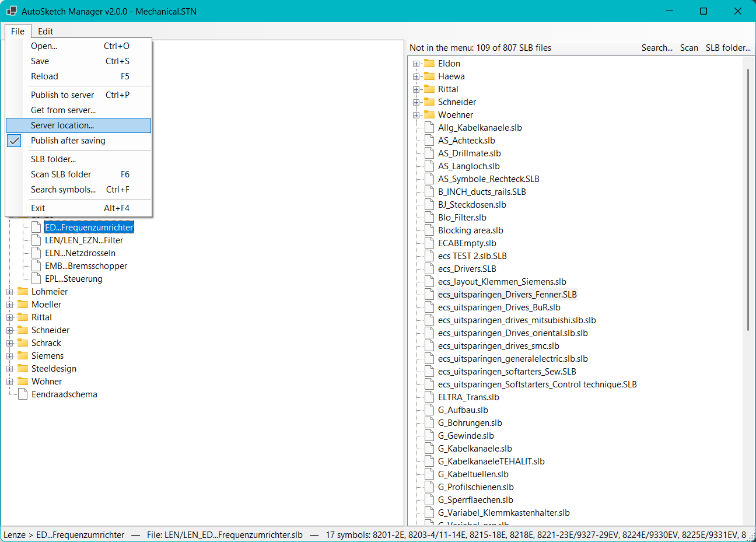Select Get from server... entry

pos(79,110)
